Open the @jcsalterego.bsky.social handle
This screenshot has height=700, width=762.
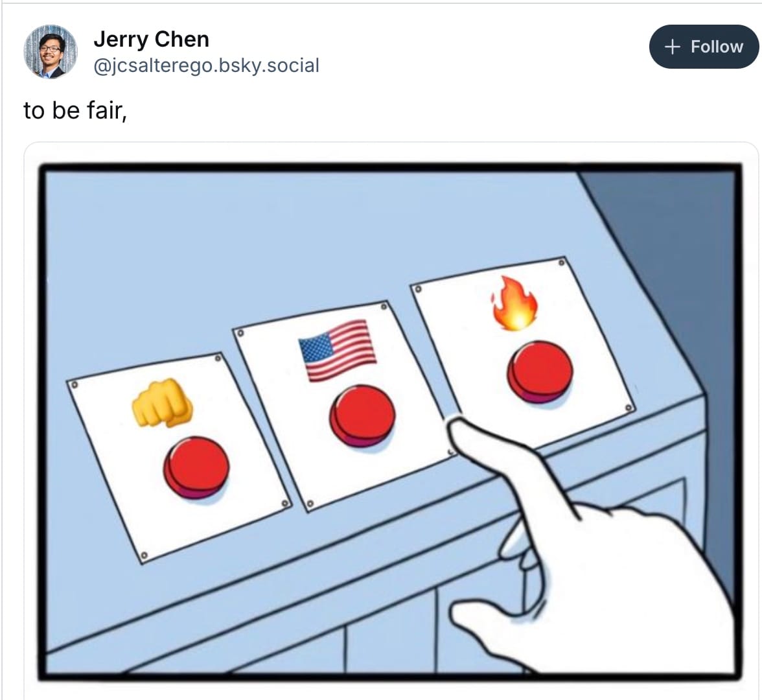point(206,65)
